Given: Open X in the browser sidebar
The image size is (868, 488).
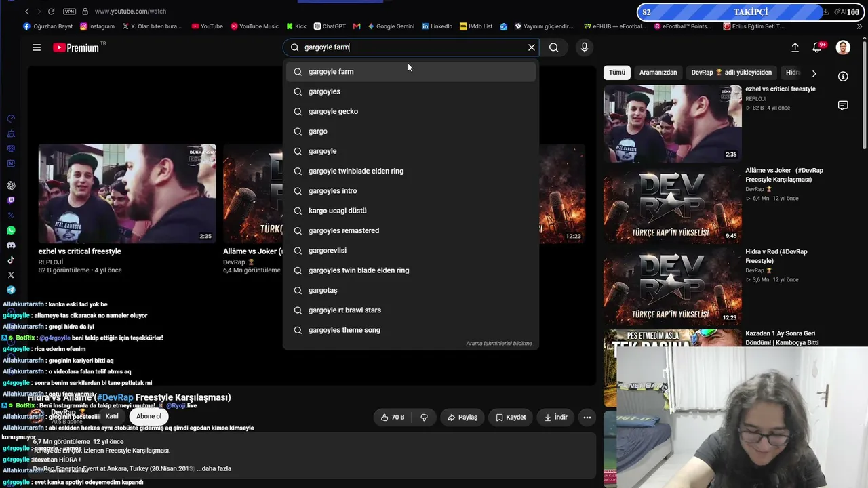Looking at the screenshot, I should point(11,275).
